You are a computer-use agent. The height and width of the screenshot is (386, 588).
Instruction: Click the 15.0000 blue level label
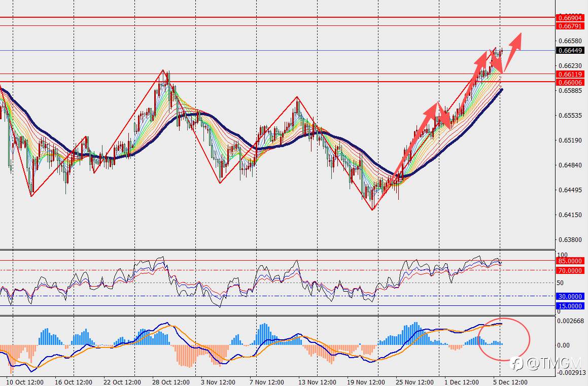(570, 306)
